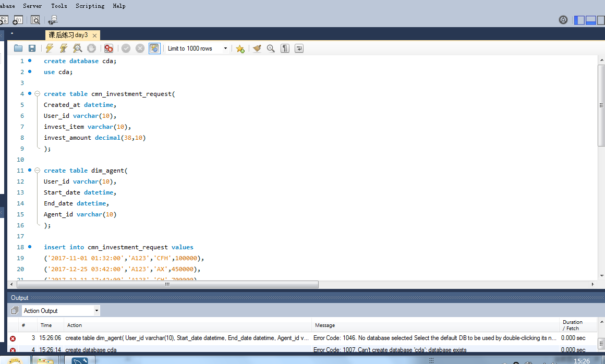Save the script with the floppy disk icon
This screenshot has width=605, height=364.
click(32, 48)
